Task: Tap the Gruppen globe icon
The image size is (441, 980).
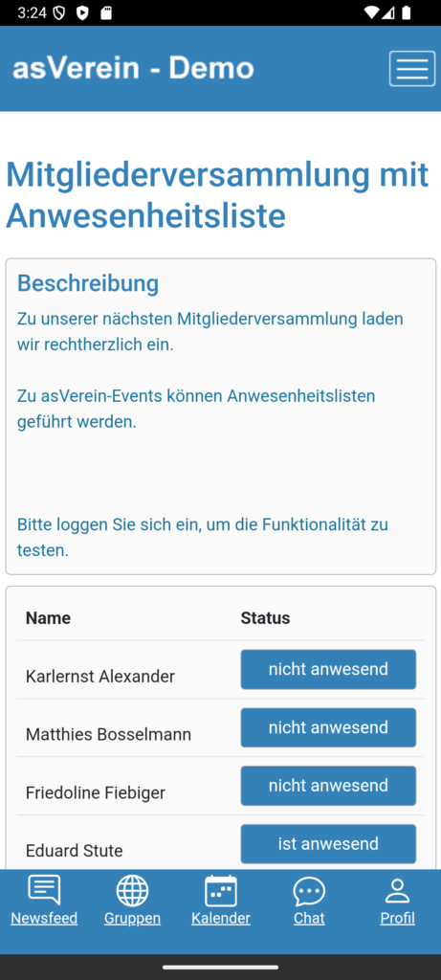Action: coord(132,891)
